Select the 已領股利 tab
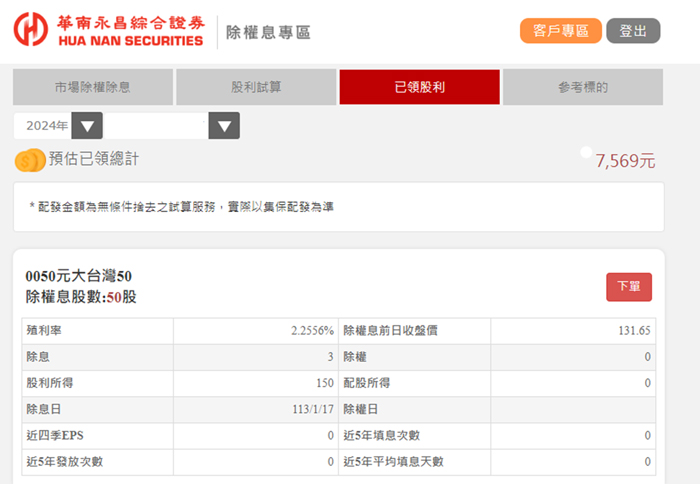 (x=420, y=87)
